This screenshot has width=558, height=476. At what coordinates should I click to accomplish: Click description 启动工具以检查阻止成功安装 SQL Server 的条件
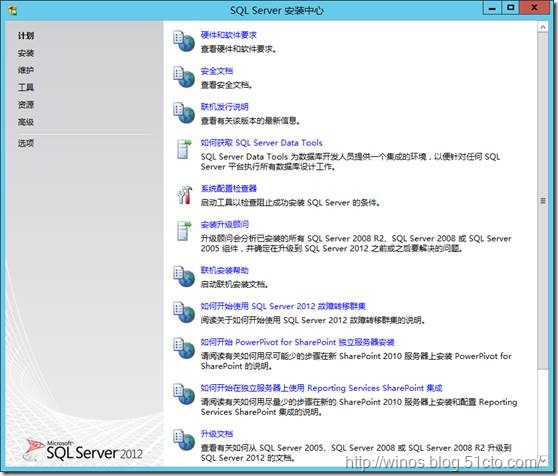[290, 202]
